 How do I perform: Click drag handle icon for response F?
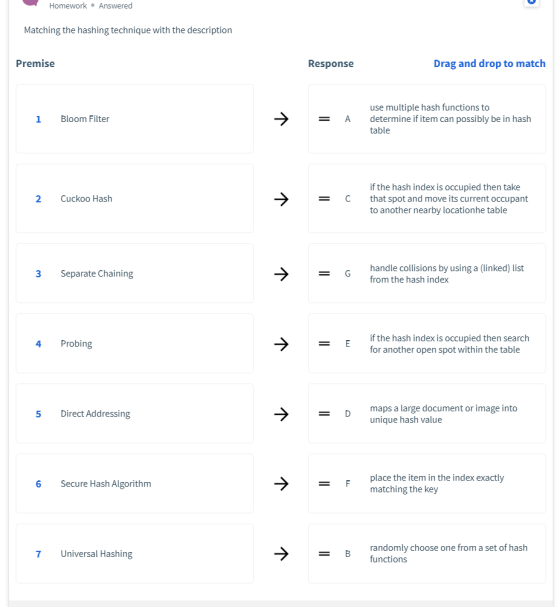tap(324, 484)
